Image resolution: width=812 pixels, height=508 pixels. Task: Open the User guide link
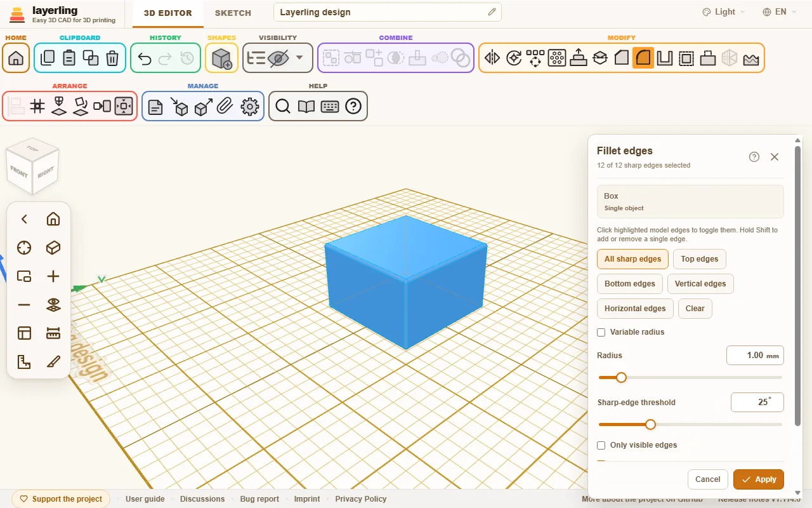(x=145, y=499)
